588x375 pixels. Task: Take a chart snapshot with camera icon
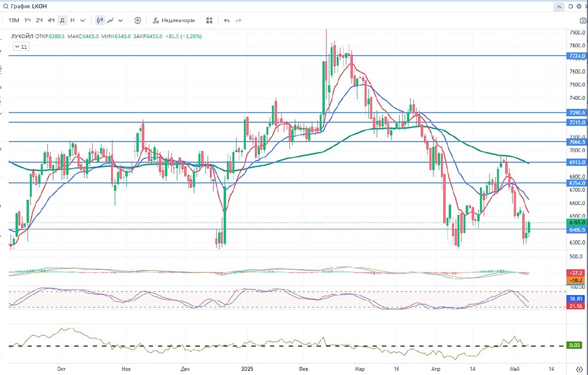(x=583, y=20)
